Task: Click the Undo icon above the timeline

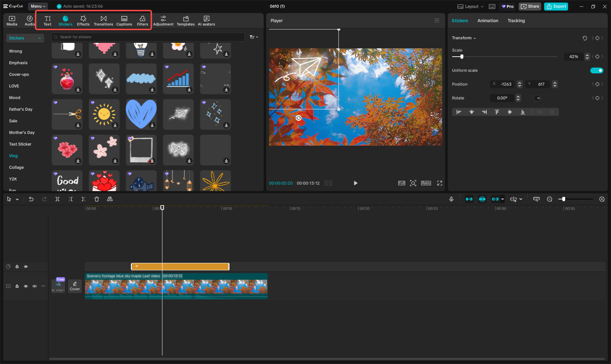Action: tap(31, 199)
